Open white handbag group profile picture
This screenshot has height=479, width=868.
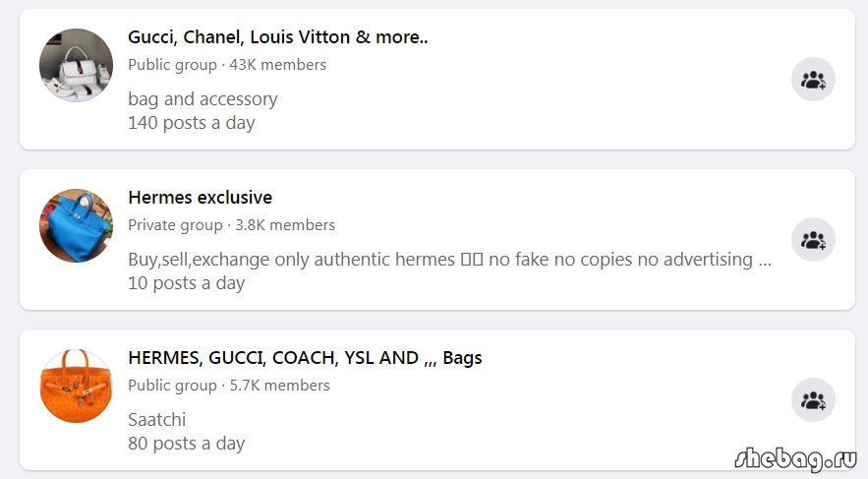tap(76, 65)
